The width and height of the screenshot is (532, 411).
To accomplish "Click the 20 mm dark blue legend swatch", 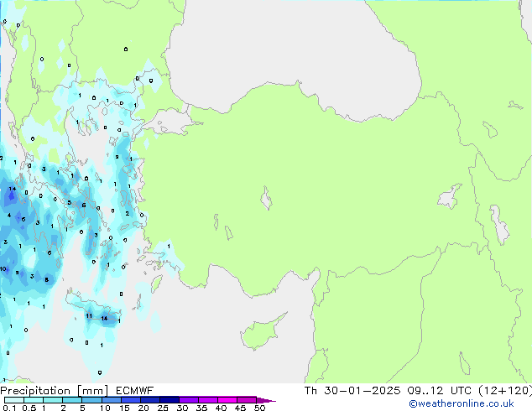I will point(151,400).
